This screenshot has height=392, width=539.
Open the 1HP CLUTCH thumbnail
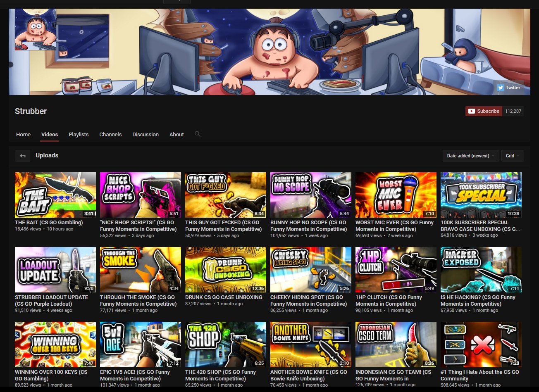[396, 270]
